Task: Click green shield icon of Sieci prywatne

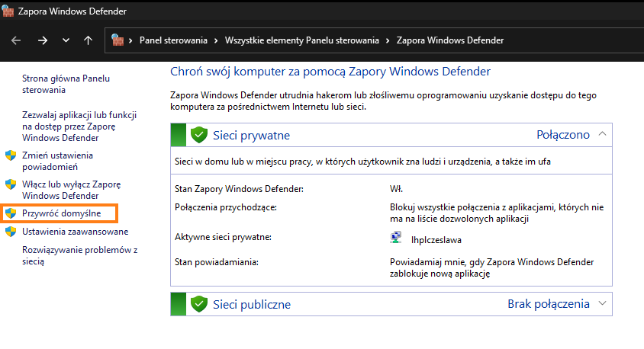Action: (199, 135)
